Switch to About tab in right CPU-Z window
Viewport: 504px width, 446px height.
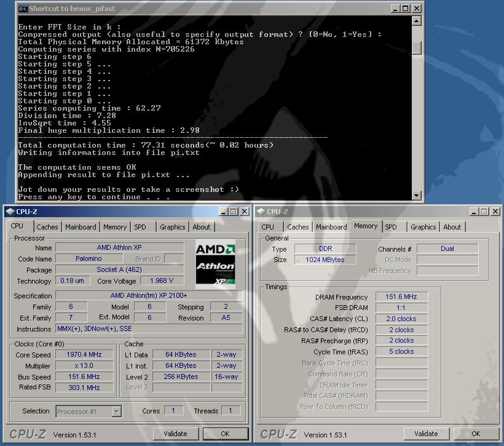[452, 227]
